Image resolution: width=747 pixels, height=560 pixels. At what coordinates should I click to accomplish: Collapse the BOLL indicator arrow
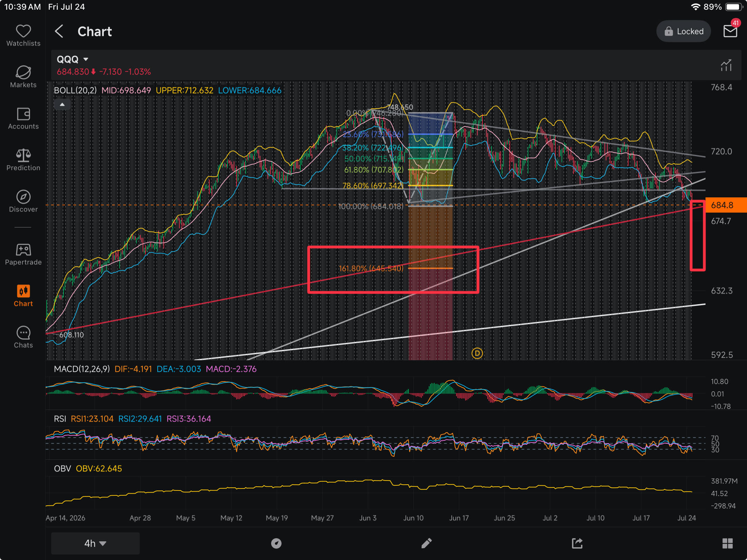click(62, 104)
